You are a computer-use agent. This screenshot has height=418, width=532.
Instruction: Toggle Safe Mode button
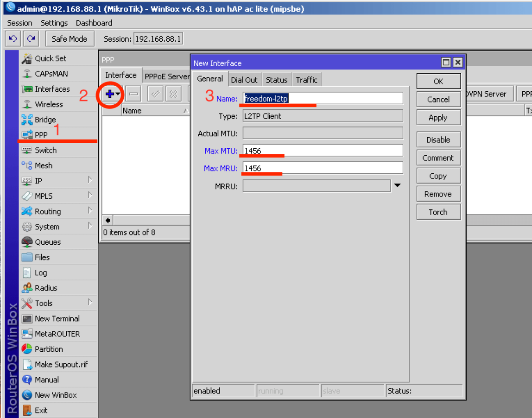pyautogui.click(x=69, y=39)
